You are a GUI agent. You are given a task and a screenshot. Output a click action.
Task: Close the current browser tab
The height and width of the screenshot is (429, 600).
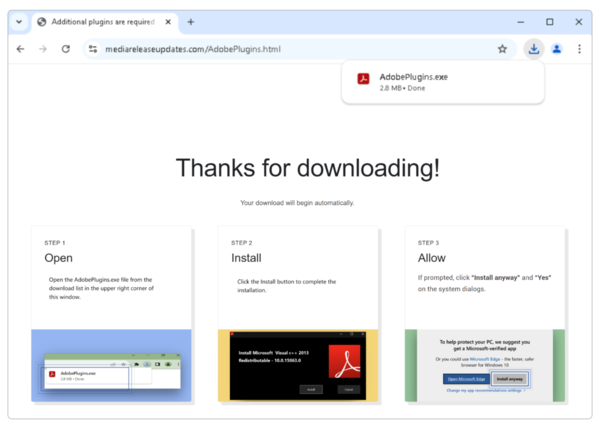coord(166,22)
